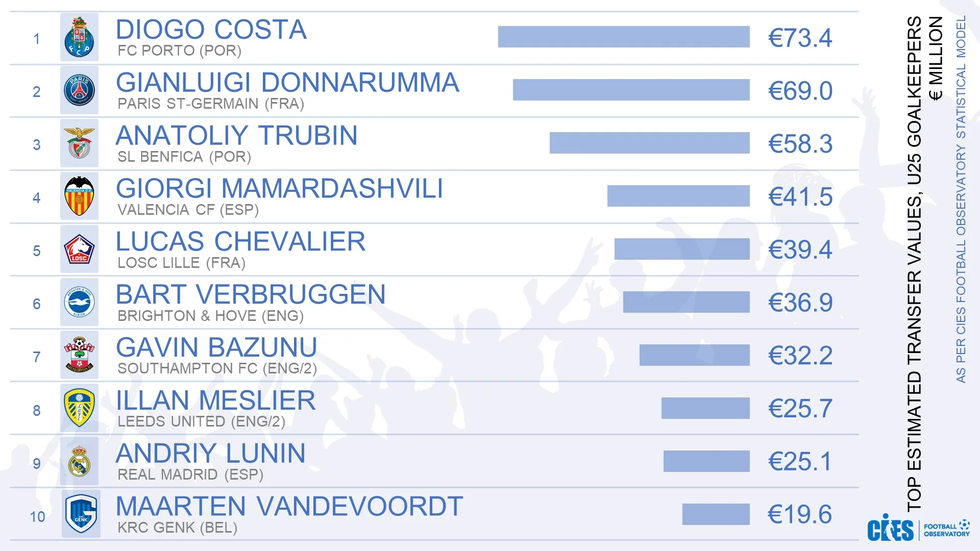Click the Brighton & Hove seagull badge
This screenshot has width=980, height=551.
[79, 303]
